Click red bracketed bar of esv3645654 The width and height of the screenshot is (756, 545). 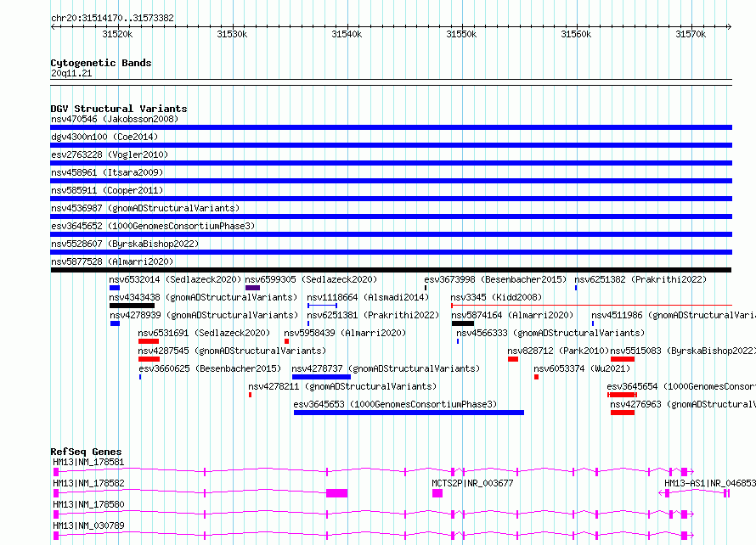click(x=622, y=395)
